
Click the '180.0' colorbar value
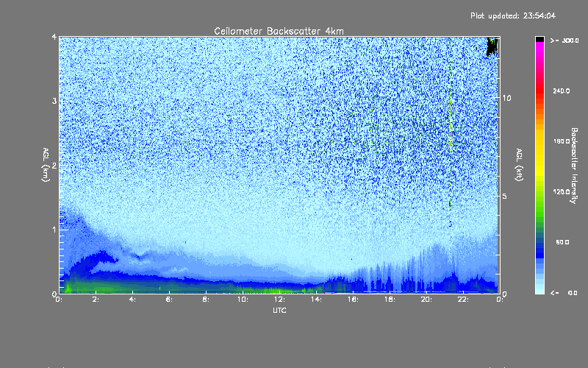point(562,141)
